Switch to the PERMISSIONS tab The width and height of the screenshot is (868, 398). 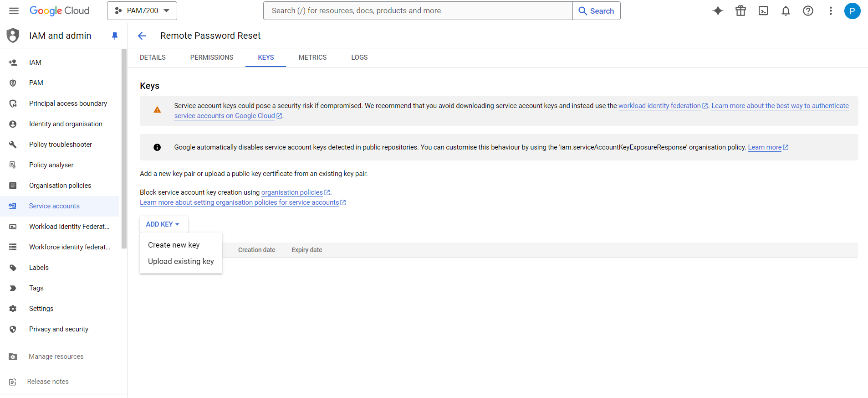click(x=212, y=57)
